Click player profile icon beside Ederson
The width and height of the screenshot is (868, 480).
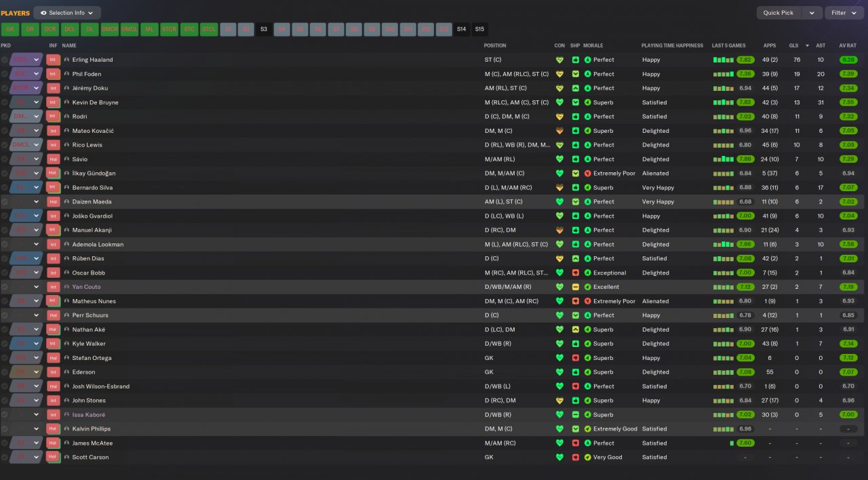[x=66, y=372]
